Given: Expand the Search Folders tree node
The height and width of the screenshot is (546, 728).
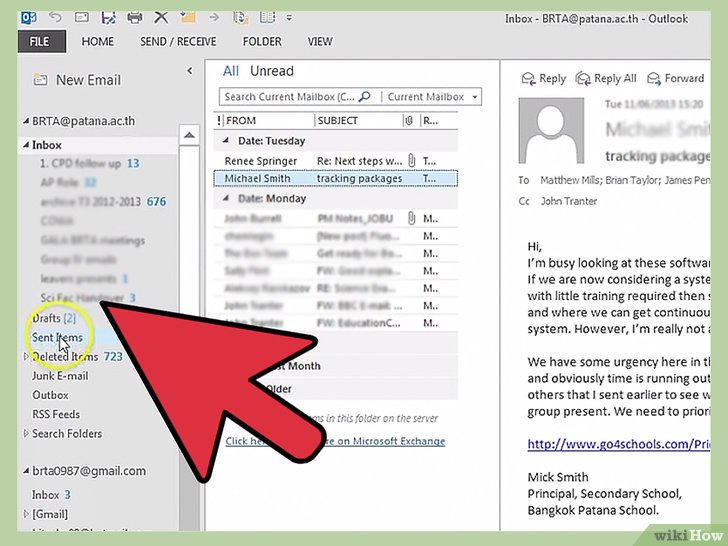Looking at the screenshot, I should coord(26,434).
